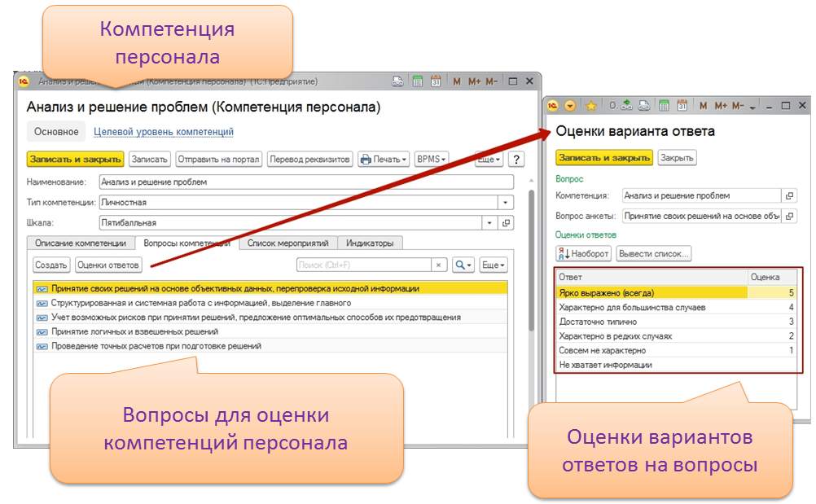Reverse order with Наоборот button

tap(582, 254)
